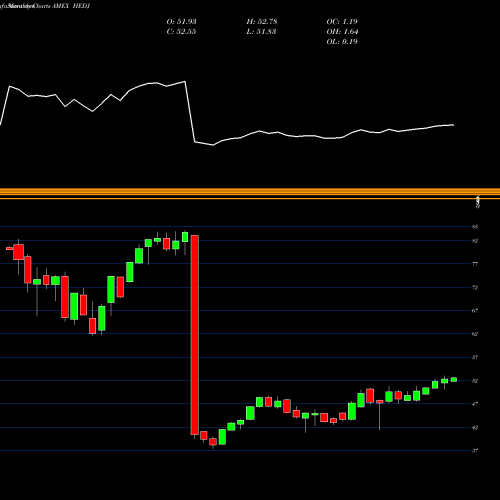The height and width of the screenshot is (500, 500).
Task: Click the 62 price axis label
Action: pyautogui.click(x=475, y=334)
